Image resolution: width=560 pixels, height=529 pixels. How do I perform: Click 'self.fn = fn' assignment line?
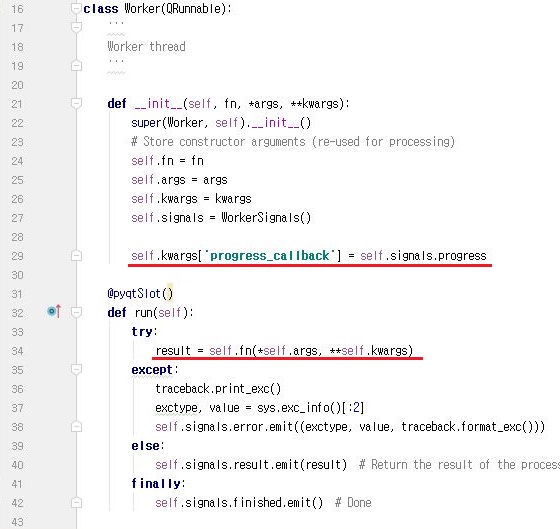click(x=167, y=161)
